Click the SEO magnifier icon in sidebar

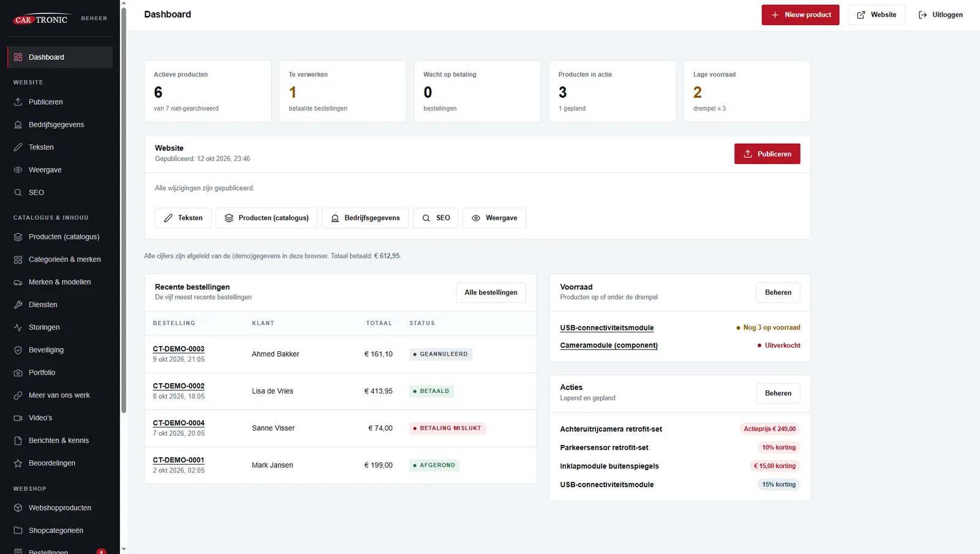(x=18, y=192)
